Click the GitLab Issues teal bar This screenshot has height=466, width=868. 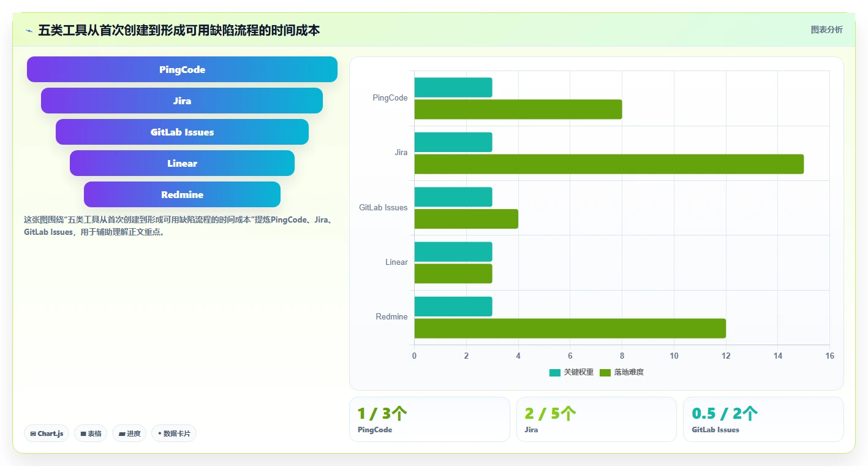(453, 197)
